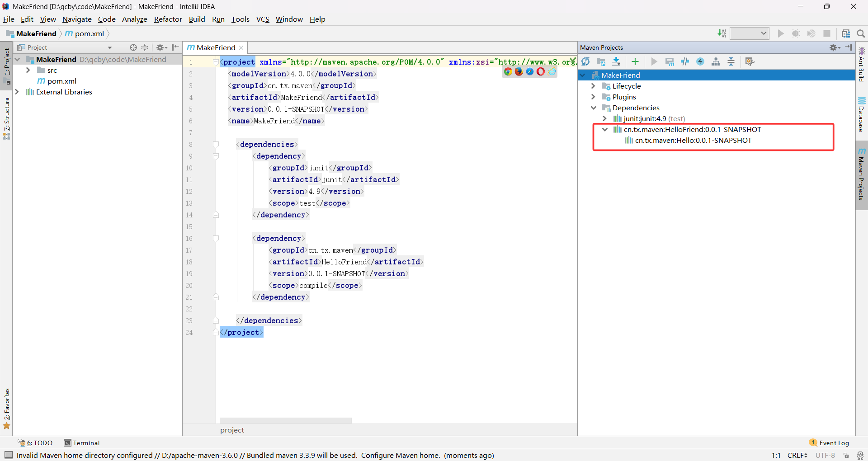Open in Opera browser icon
The height and width of the screenshot is (461, 868).
click(541, 71)
